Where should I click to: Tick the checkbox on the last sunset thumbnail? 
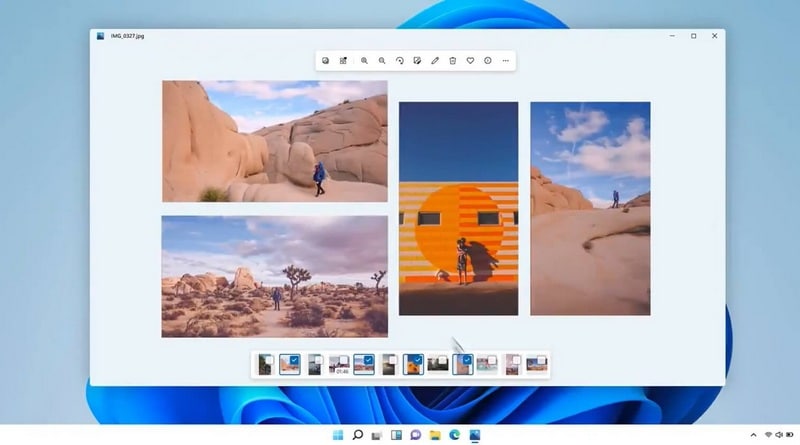[x=541, y=360]
